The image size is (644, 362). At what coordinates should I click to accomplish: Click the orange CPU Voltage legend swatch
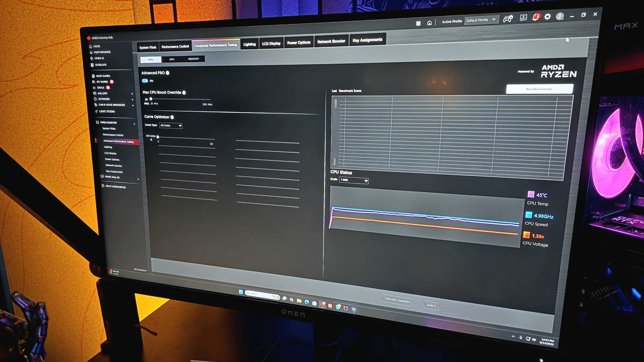coord(527,235)
